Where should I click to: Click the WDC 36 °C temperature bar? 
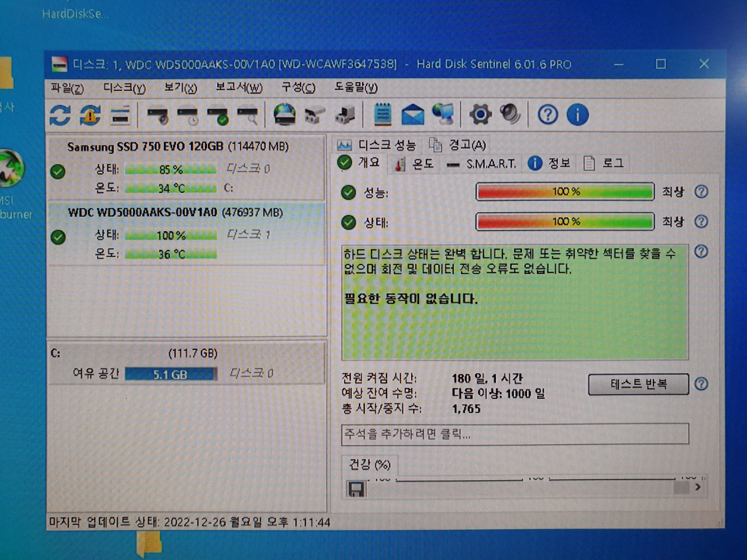(x=171, y=254)
